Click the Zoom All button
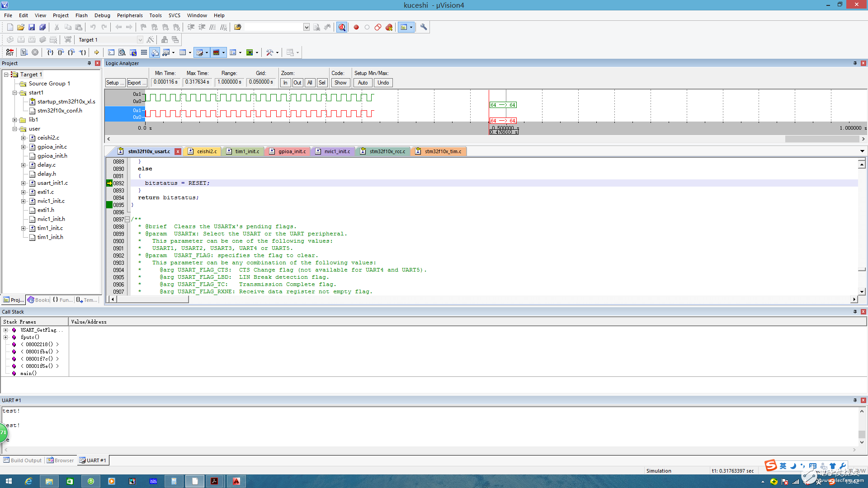868x488 pixels. [310, 83]
